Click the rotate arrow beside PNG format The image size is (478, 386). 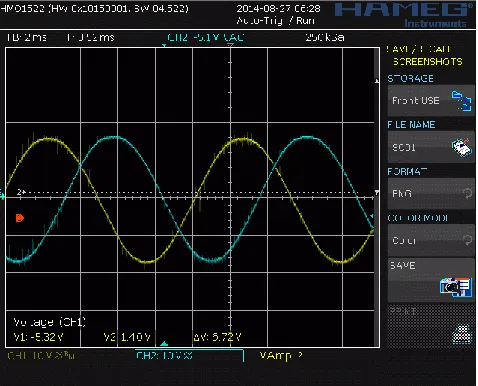468,193
